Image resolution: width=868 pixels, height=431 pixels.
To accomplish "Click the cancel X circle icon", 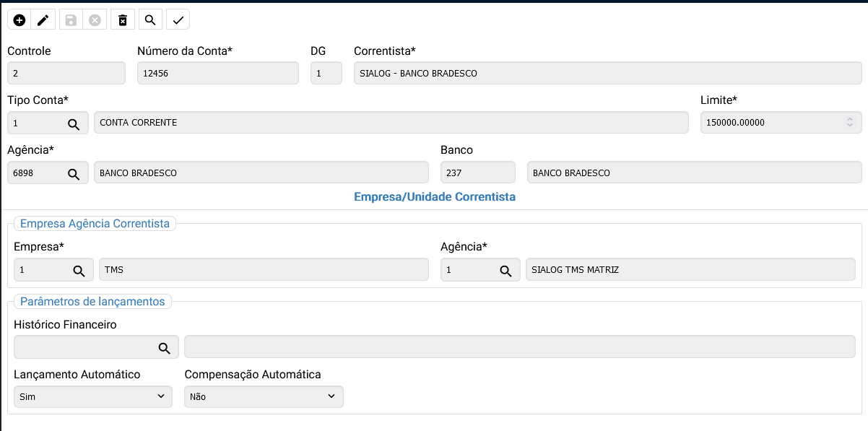I will tap(95, 20).
